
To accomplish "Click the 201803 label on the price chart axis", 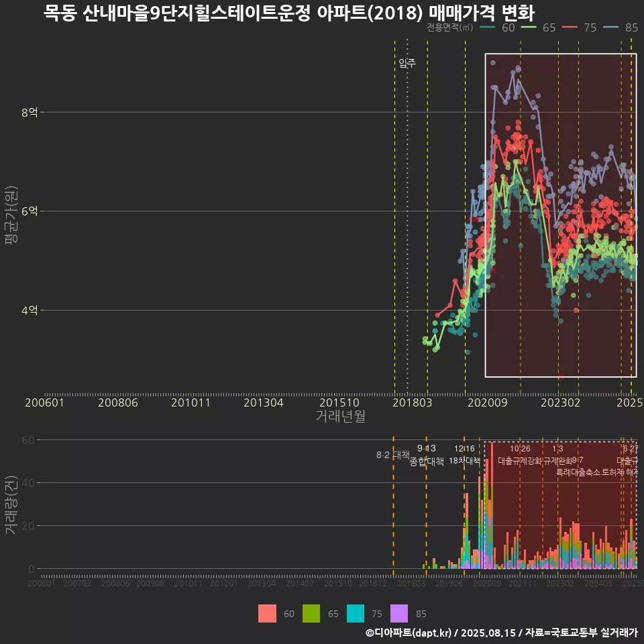I will coord(413,402).
